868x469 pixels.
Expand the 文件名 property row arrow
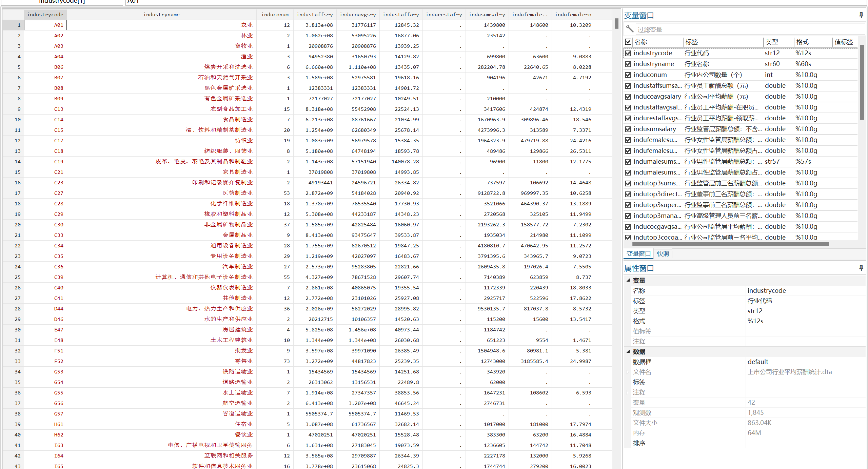628,372
